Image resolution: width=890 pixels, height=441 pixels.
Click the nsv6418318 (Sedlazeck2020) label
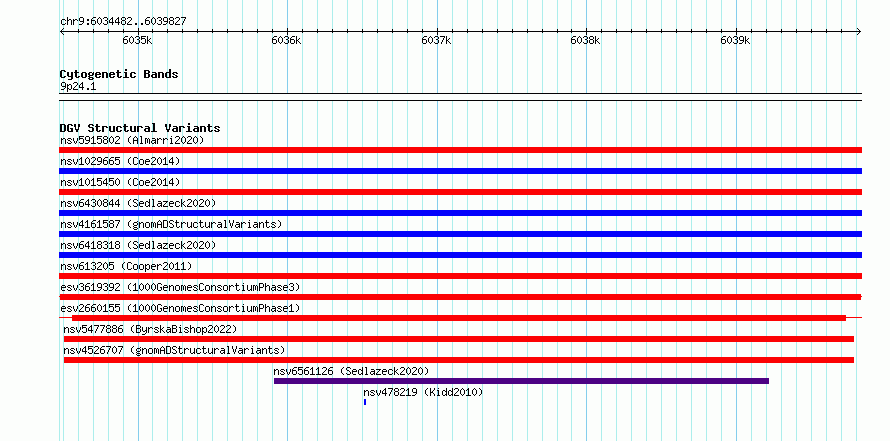138,245
